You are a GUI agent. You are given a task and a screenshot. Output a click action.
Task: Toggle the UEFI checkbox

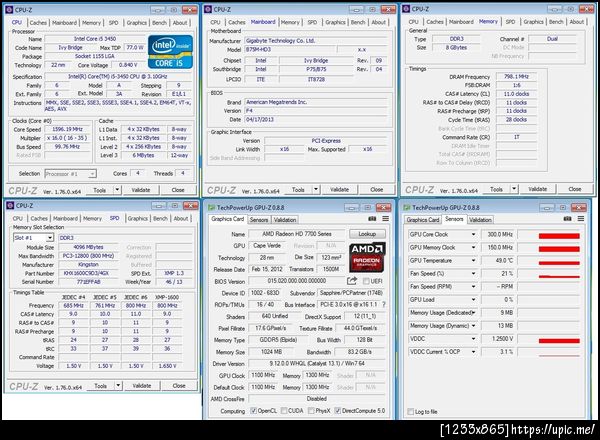pyautogui.click(x=366, y=281)
